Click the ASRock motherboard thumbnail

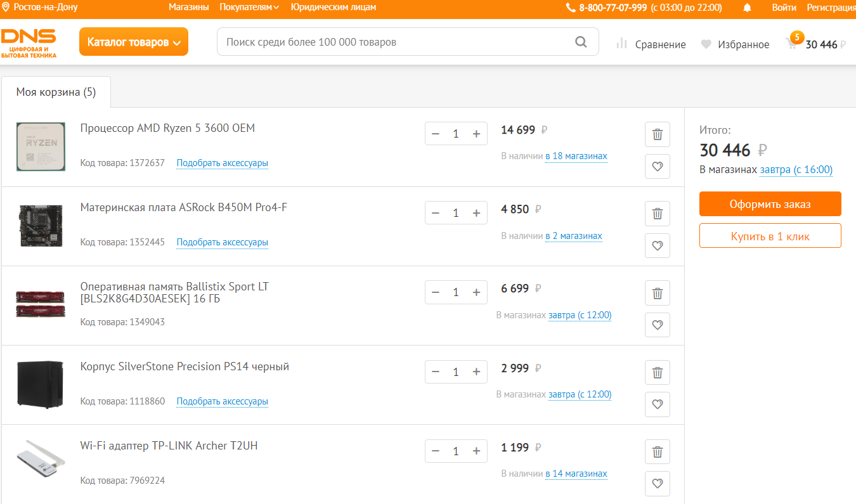click(x=41, y=226)
